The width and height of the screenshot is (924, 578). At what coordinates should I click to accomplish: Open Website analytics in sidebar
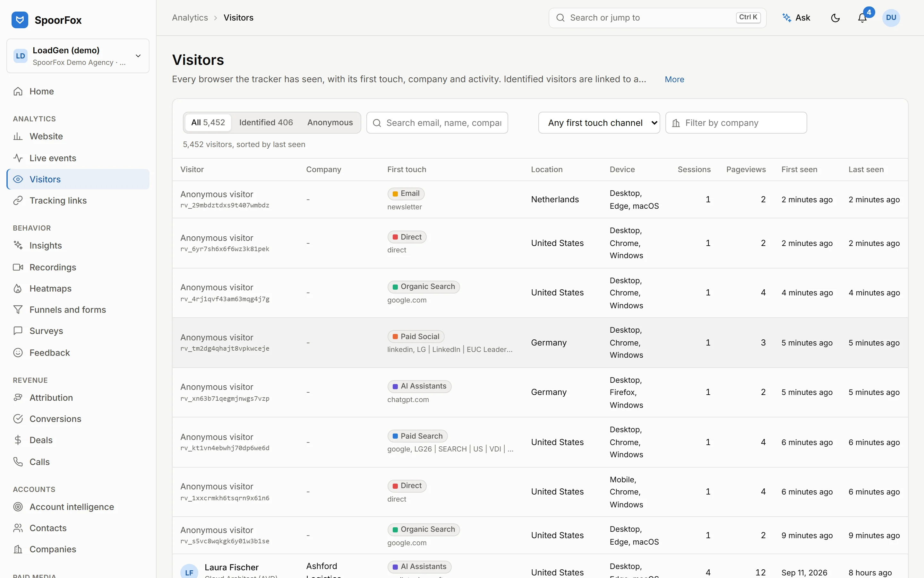78,136
